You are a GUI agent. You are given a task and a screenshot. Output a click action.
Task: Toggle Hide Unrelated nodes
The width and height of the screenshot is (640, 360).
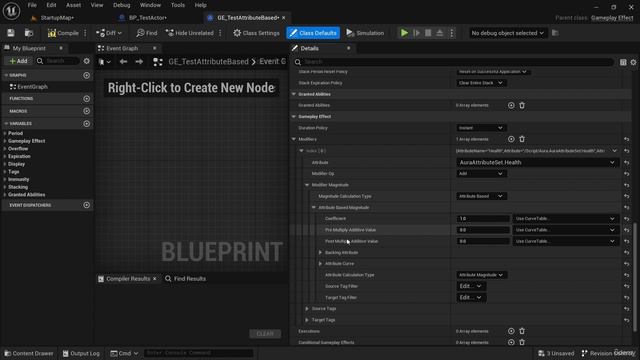tap(190, 33)
